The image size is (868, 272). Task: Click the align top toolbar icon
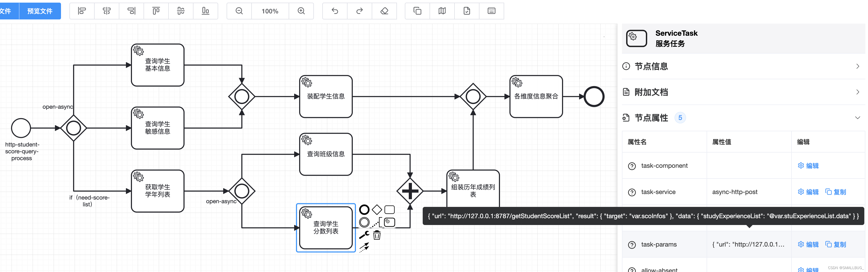(156, 11)
